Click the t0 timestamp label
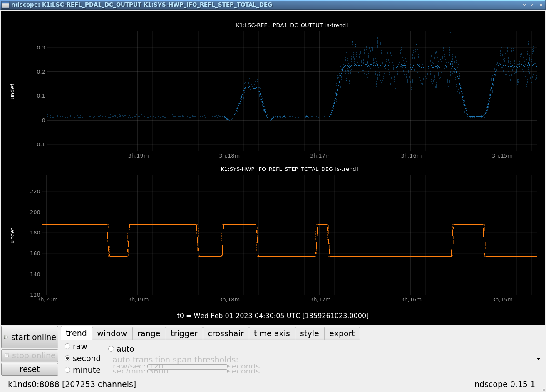Image resolution: width=546 pixels, height=392 pixels. (273, 316)
